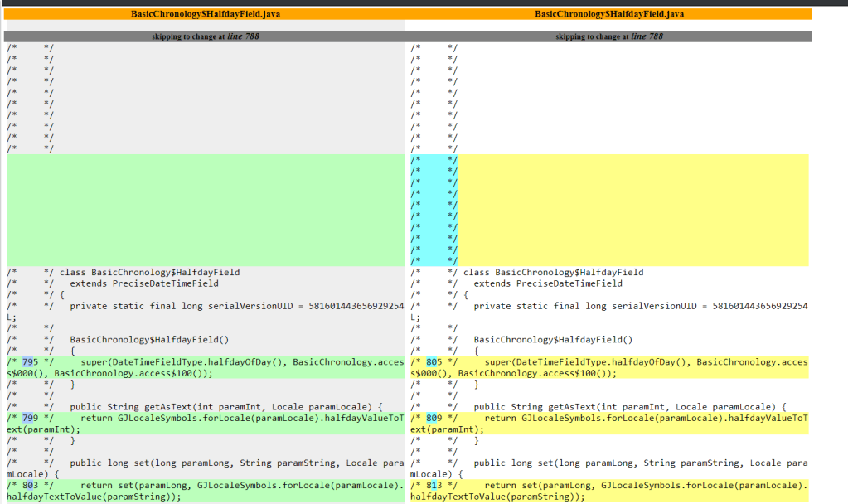
Task: Click line number 795 in left pane
Action: 29,362
